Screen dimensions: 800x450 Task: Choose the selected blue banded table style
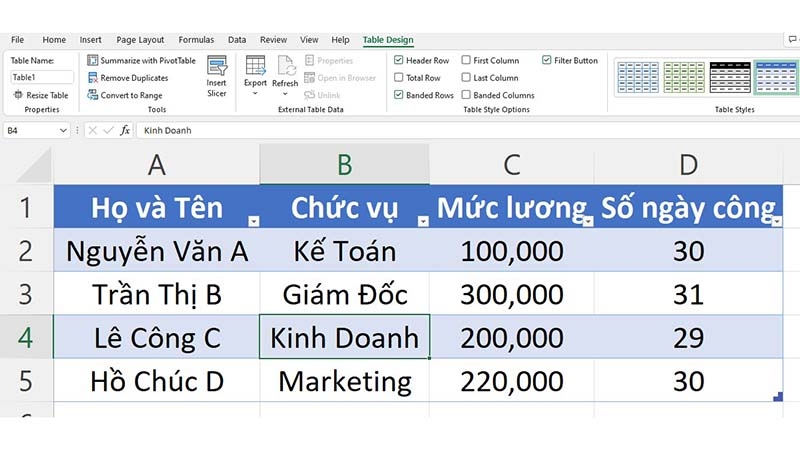pyautogui.click(x=776, y=77)
